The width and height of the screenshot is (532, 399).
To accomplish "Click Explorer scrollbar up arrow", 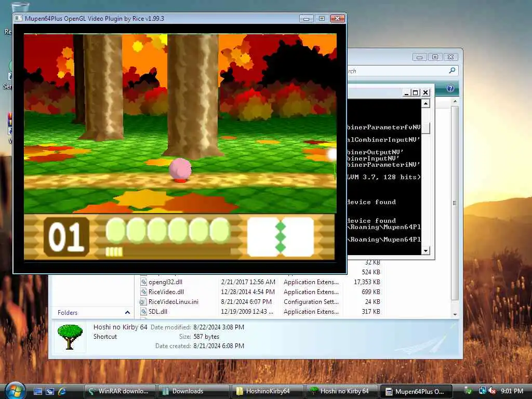I will pyautogui.click(x=455, y=101).
